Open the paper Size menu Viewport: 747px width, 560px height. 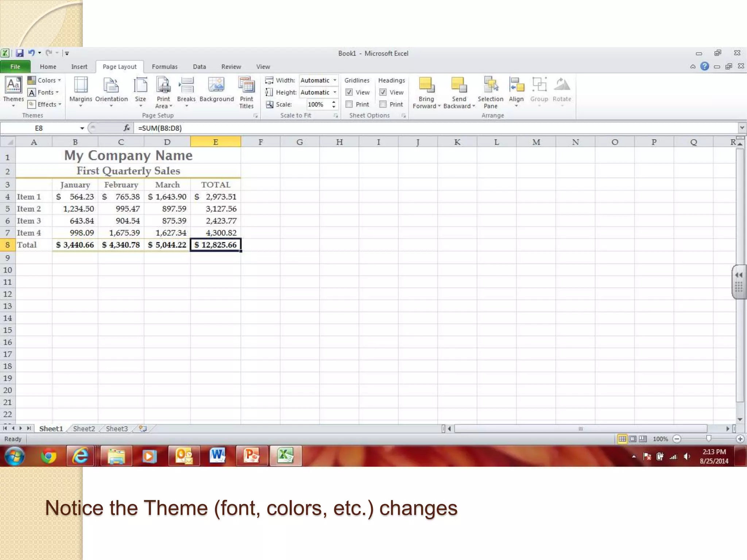[x=140, y=91]
